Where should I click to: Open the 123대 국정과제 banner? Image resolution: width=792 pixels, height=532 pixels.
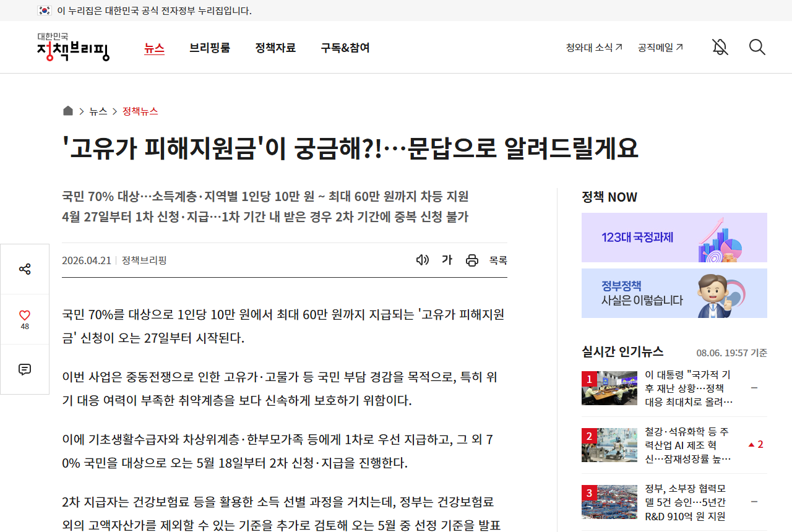click(x=674, y=238)
